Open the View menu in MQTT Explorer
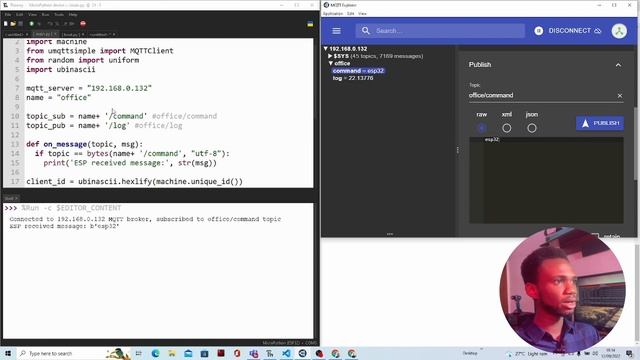 (x=362, y=13)
